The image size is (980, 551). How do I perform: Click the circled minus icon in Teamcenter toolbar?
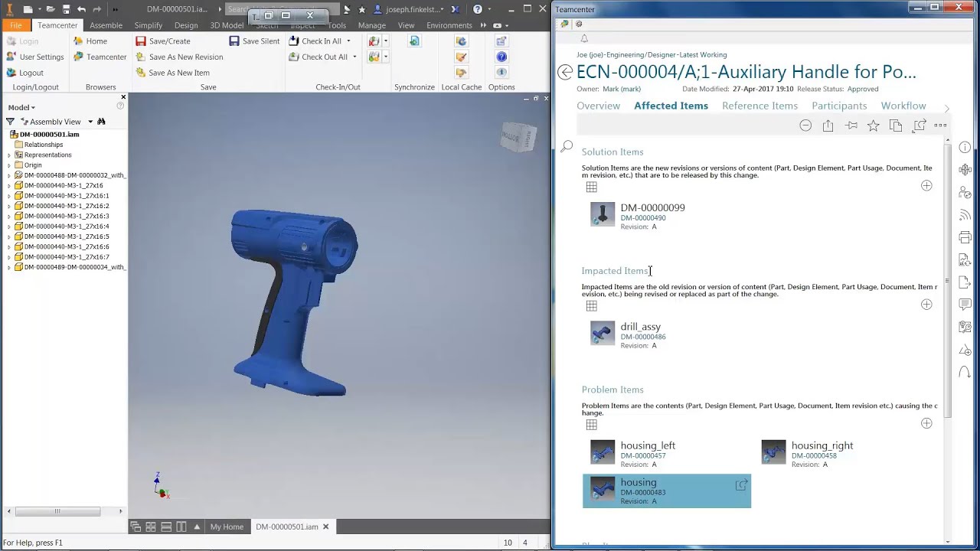(805, 126)
